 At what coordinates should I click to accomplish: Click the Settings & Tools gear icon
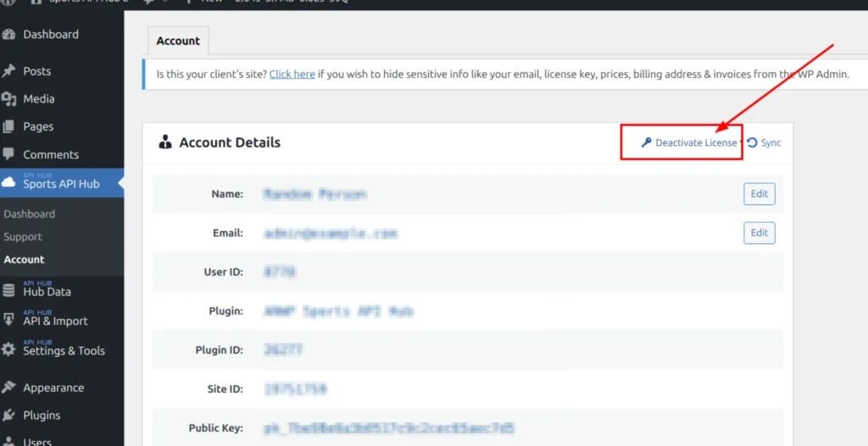click(x=8, y=349)
